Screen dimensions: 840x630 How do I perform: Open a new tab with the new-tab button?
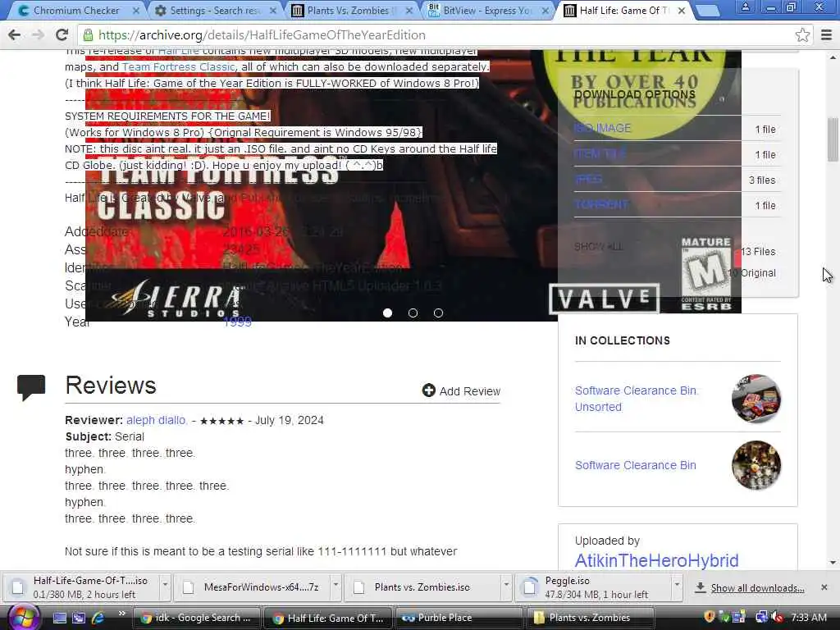(708, 10)
